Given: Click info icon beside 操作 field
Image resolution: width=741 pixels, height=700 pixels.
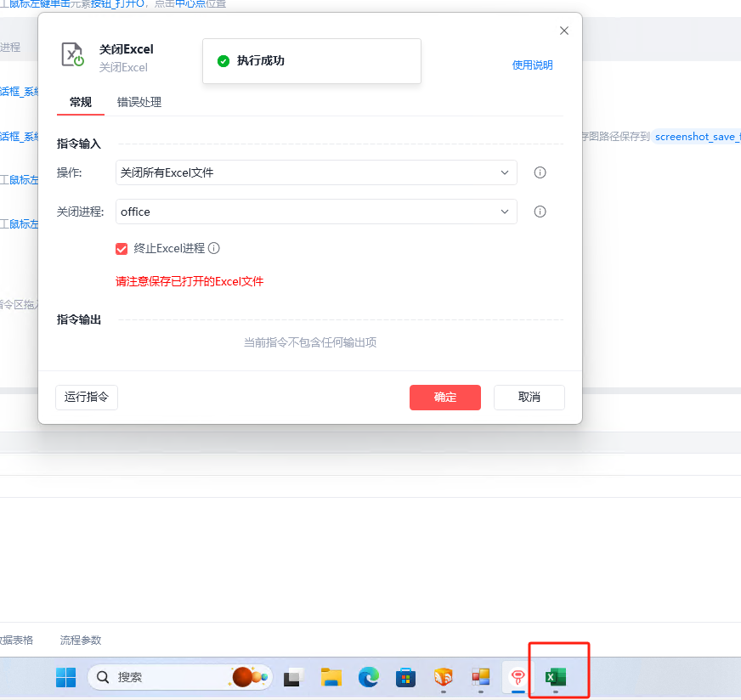Looking at the screenshot, I should (540, 172).
